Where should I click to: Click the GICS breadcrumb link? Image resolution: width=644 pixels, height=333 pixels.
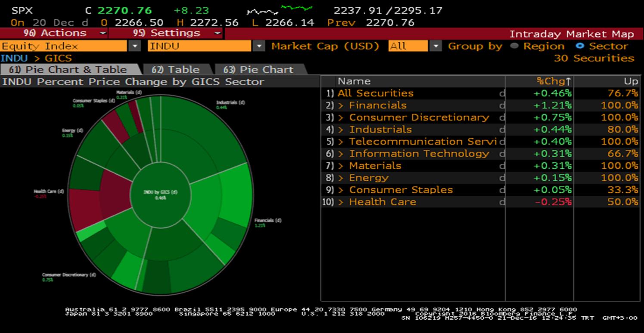tap(58, 58)
